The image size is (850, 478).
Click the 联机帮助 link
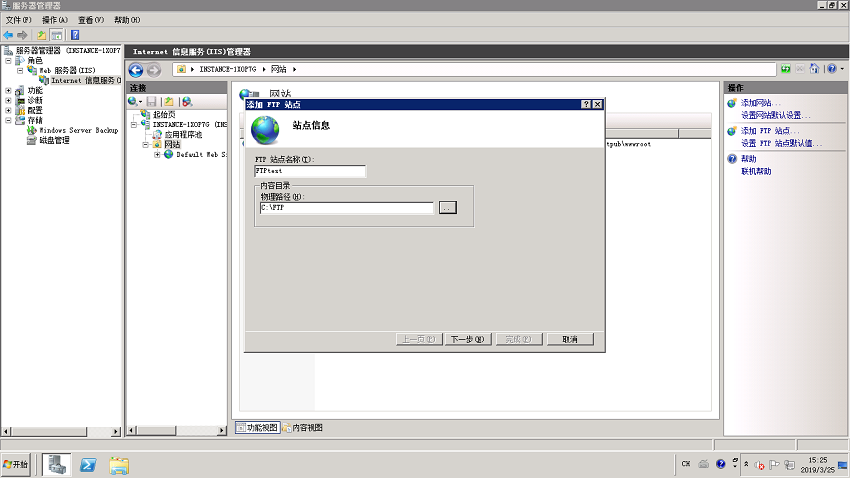(x=756, y=171)
